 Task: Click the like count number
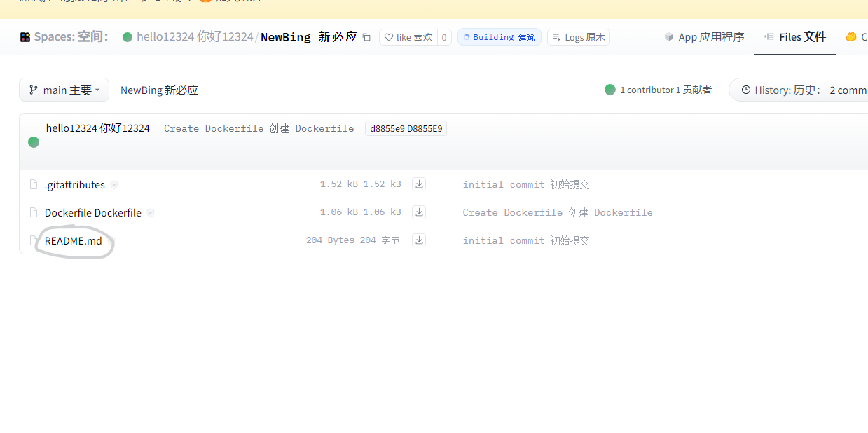[x=444, y=37]
